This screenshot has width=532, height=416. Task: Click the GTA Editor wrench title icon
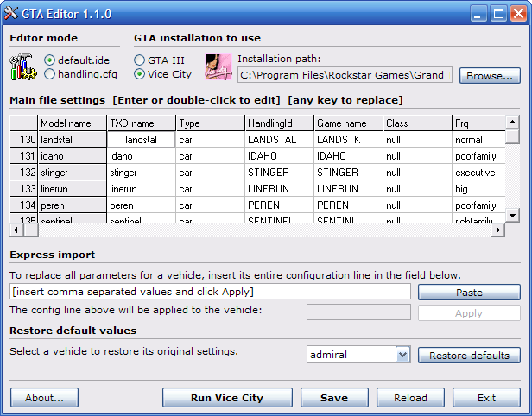pyautogui.click(x=11, y=14)
